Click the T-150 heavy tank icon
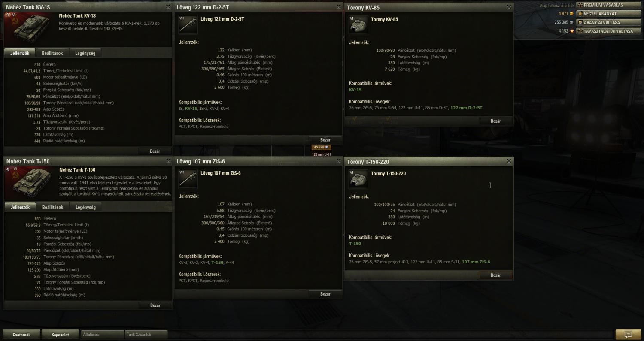The width and height of the screenshot is (644, 341). point(30,182)
